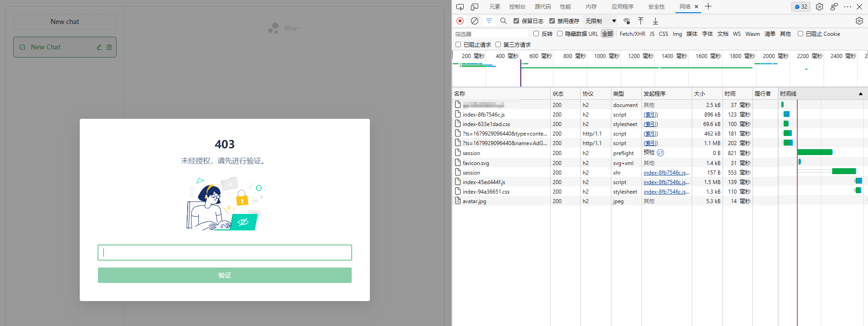Filter requests by Fetch/XHR
This screenshot has width=868, height=326.
632,34
